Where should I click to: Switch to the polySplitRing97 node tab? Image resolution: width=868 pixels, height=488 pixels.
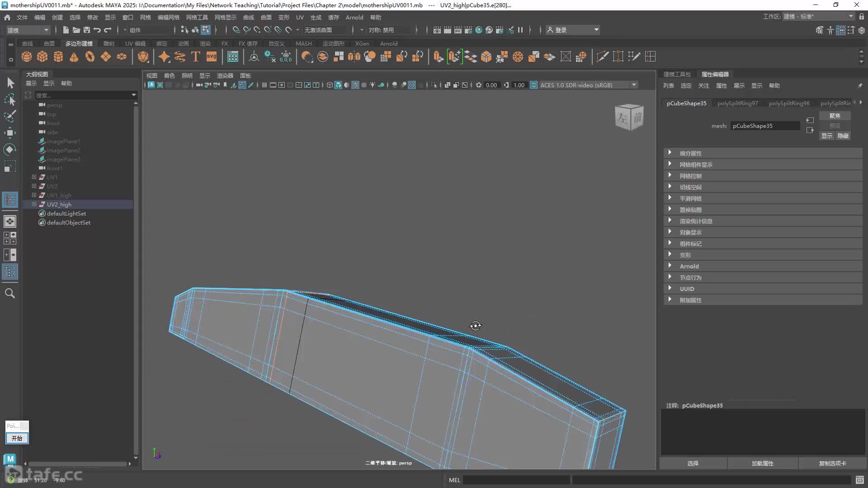(x=737, y=103)
